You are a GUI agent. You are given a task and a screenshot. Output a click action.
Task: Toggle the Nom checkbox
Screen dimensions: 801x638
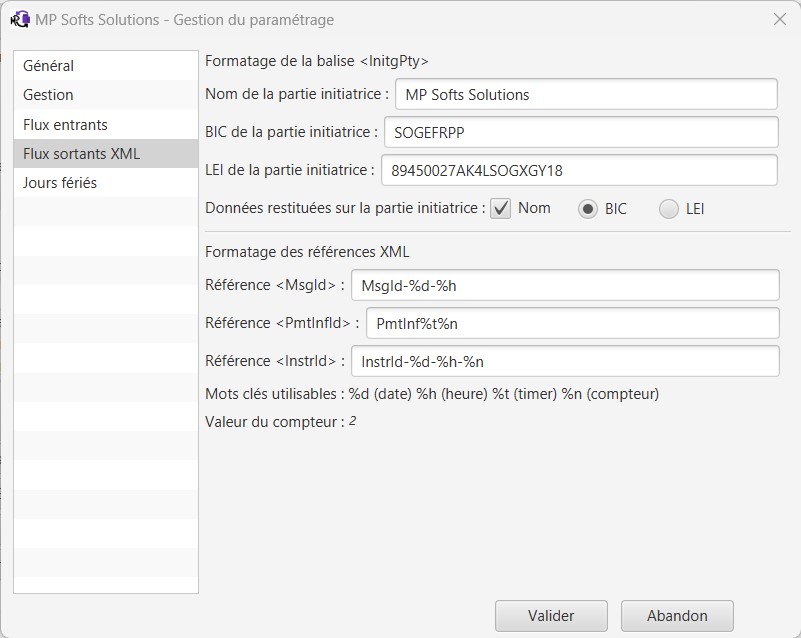click(500, 208)
